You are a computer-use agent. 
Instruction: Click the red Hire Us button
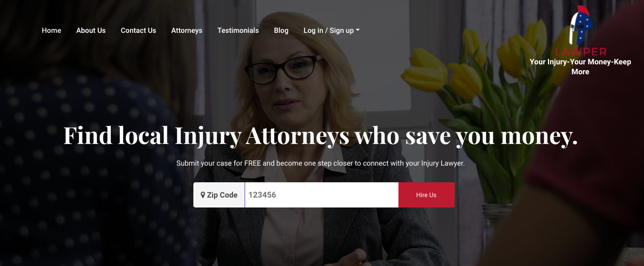pos(426,195)
